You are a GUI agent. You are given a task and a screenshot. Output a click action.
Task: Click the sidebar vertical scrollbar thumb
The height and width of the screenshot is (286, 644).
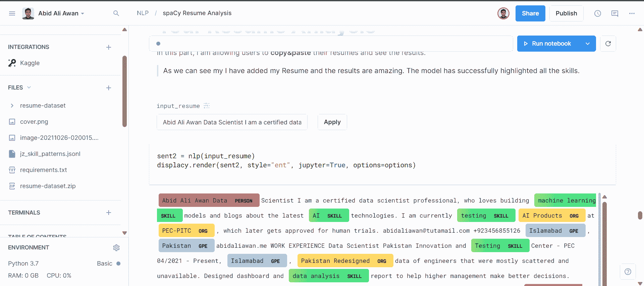tap(124, 91)
